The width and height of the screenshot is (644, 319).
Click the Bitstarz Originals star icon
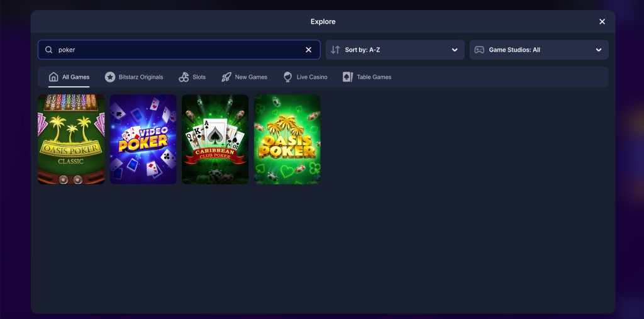point(110,77)
